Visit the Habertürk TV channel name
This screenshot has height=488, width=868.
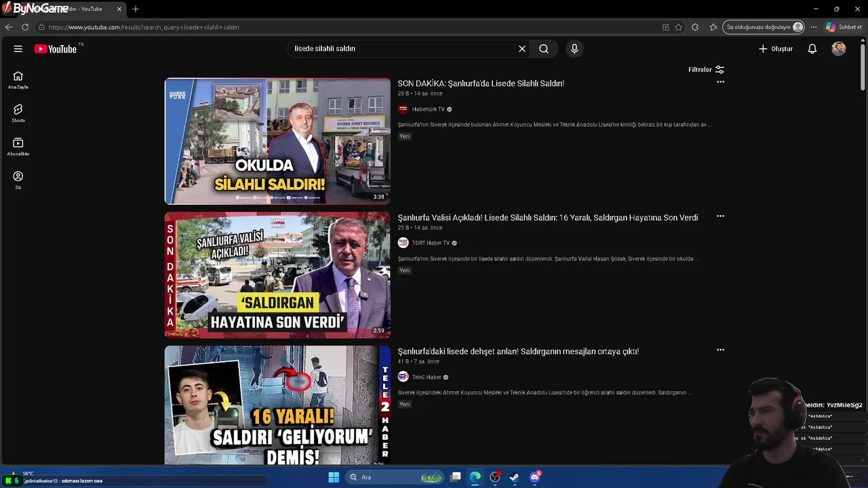click(x=429, y=109)
